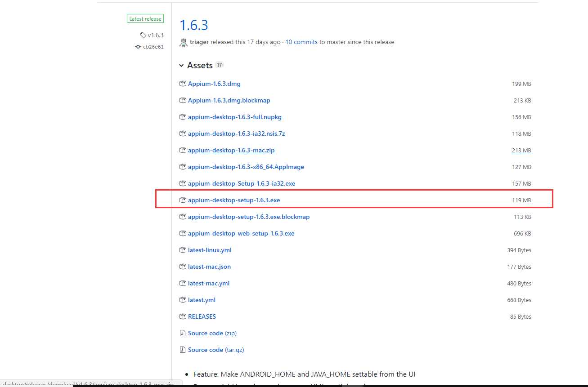This screenshot has width=588, height=387.
Task: Click the ANDROID_HOME feature note text
Action: [304, 374]
